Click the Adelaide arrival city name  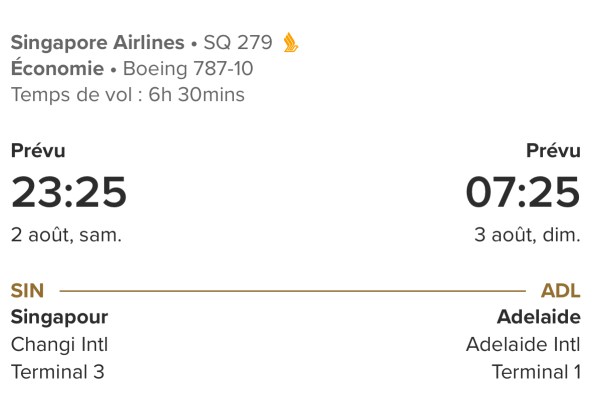[538, 318]
